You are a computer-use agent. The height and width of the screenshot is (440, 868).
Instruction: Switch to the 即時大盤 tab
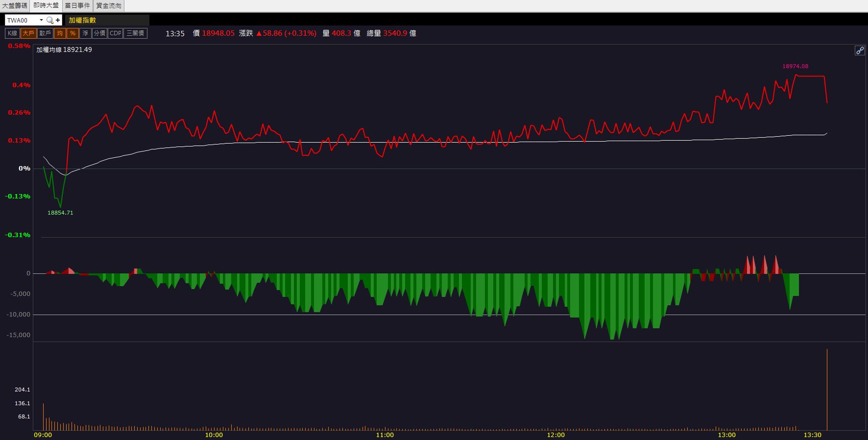tap(46, 5)
